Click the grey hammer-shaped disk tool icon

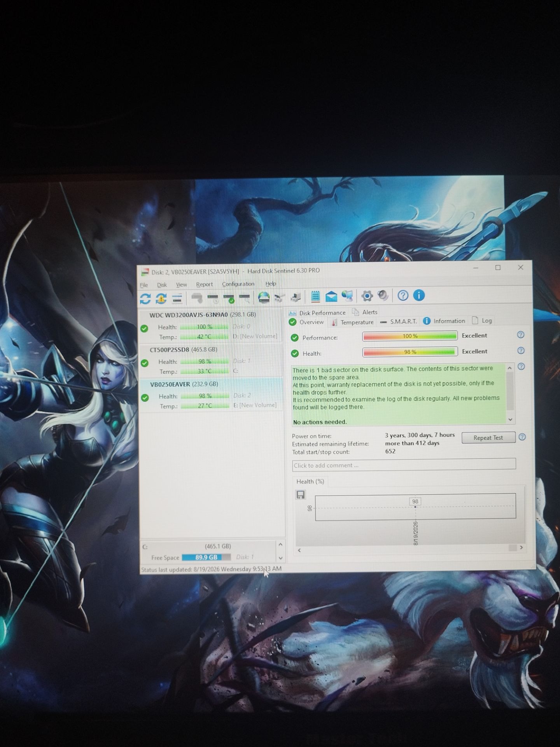197,298
